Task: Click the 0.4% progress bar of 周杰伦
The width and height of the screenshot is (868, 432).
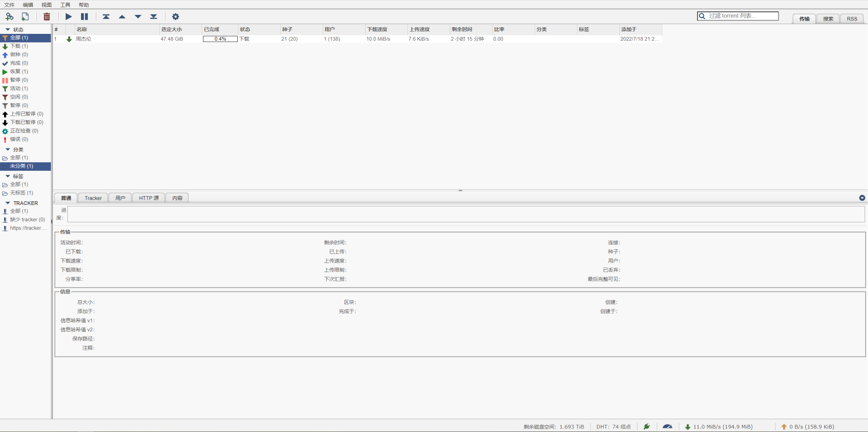Action: [x=220, y=39]
